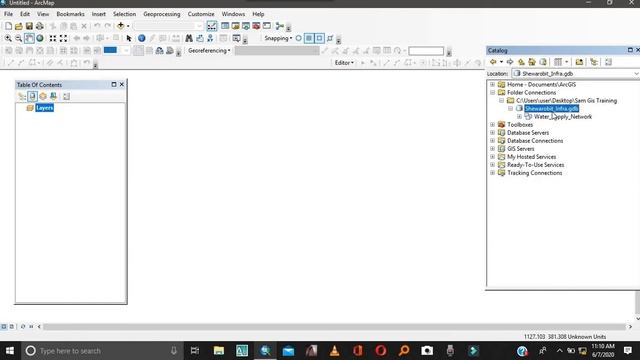Click the blue color swatch on toolbar
The width and height of the screenshot is (640, 360).
click(x=110, y=50)
